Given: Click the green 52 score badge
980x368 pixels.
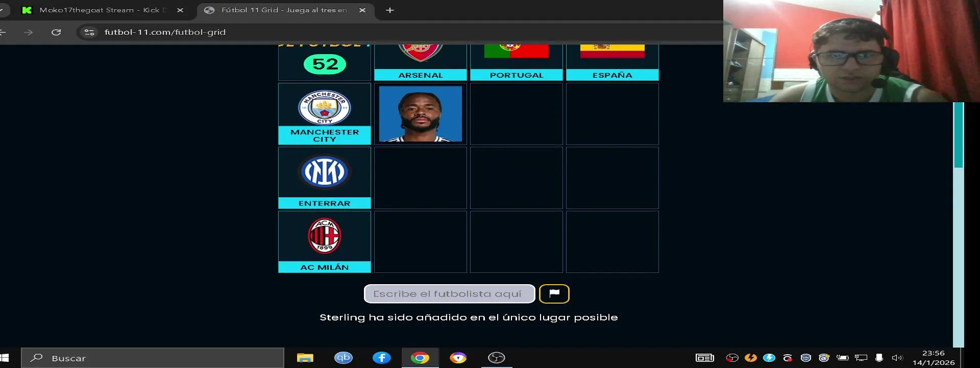Looking at the screenshot, I should pyautogui.click(x=325, y=64).
